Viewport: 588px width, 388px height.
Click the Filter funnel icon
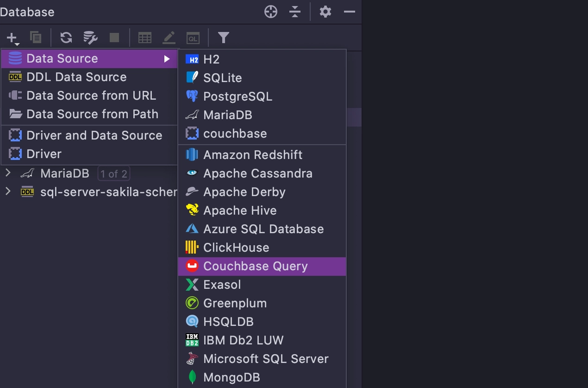coord(224,38)
